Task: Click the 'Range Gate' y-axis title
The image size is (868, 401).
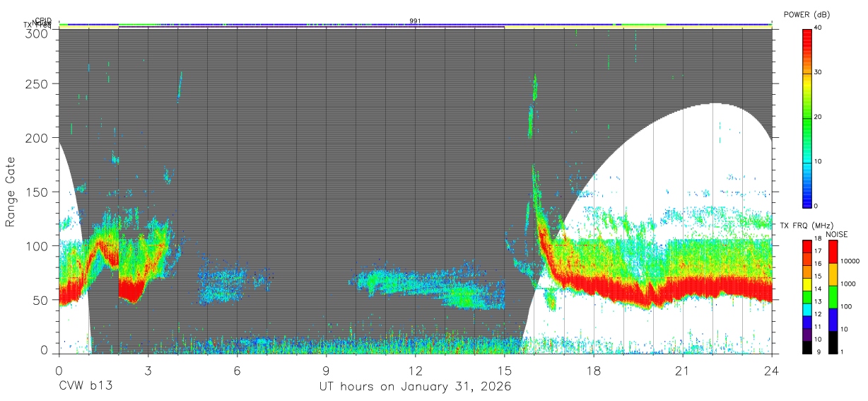Action: (x=11, y=192)
